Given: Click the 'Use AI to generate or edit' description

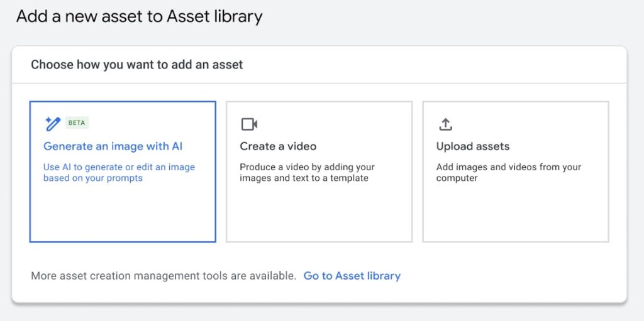Looking at the screenshot, I should 119,173.
